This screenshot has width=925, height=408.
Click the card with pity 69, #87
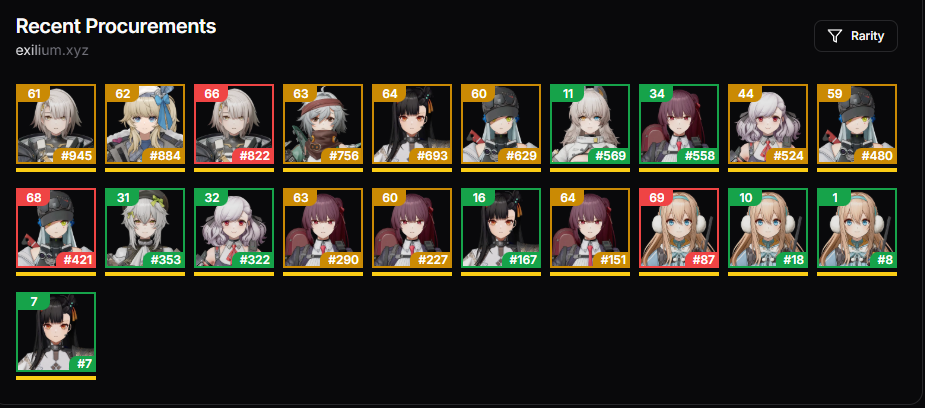click(x=679, y=228)
